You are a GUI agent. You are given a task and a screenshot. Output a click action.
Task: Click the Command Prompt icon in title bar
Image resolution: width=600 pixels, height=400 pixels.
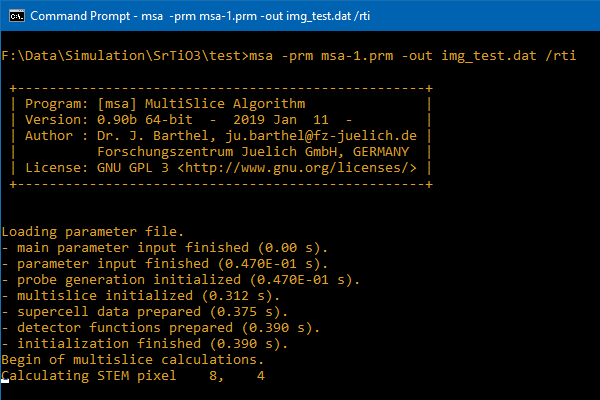(x=15, y=16)
